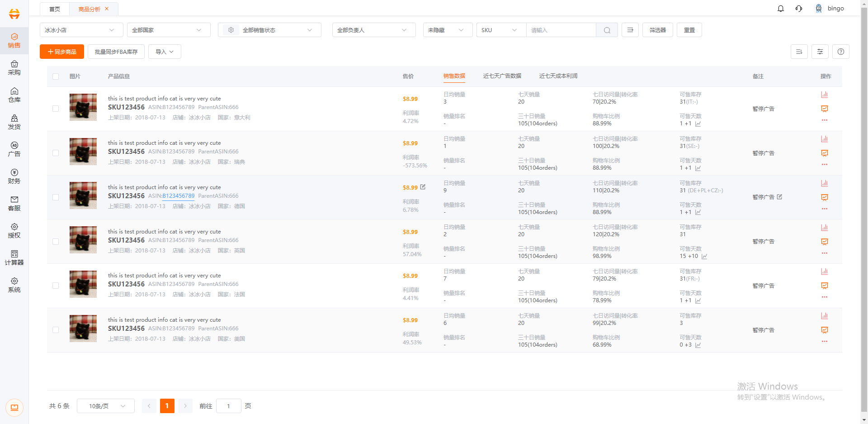
Task: Toggle the select-all checkbox in table header
Action: coord(56,76)
